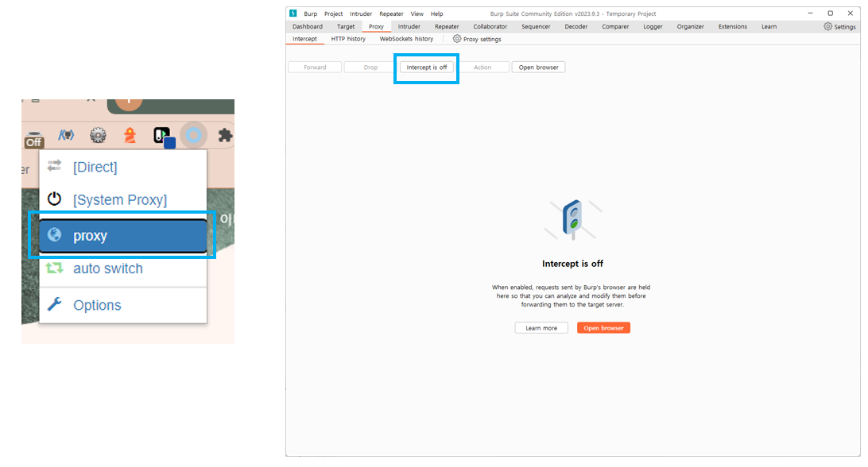Screen dimensions: 868x467
Task: Click the 'Learn more' button
Action: (541, 328)
